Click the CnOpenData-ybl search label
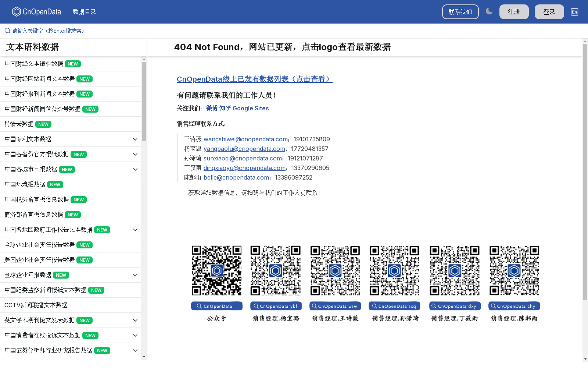The image size is (588, 368). pyautogui.click(x=276, y=306)
